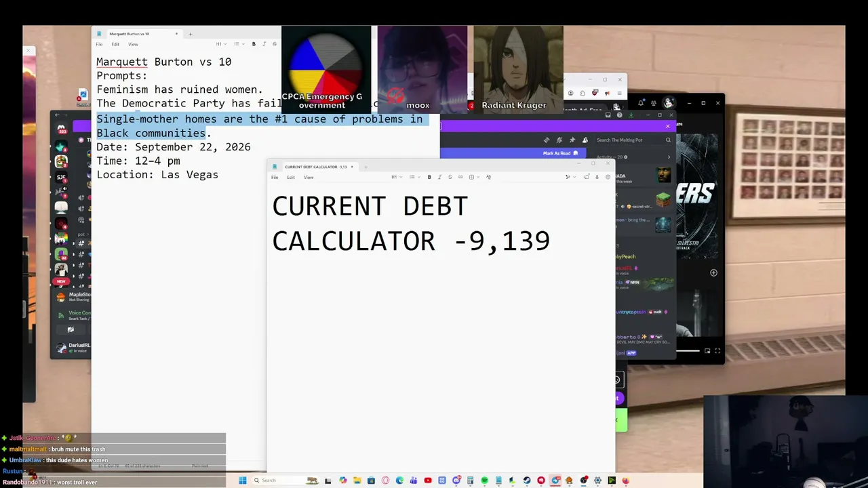Dismiss the purple Discord banner
The image size is (868, 488).
668,126
